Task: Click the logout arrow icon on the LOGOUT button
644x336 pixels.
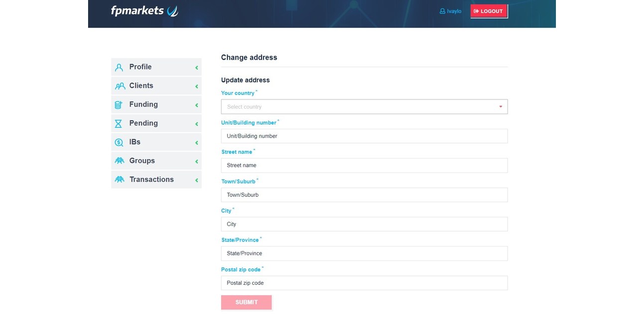Action: pos(477,10)
